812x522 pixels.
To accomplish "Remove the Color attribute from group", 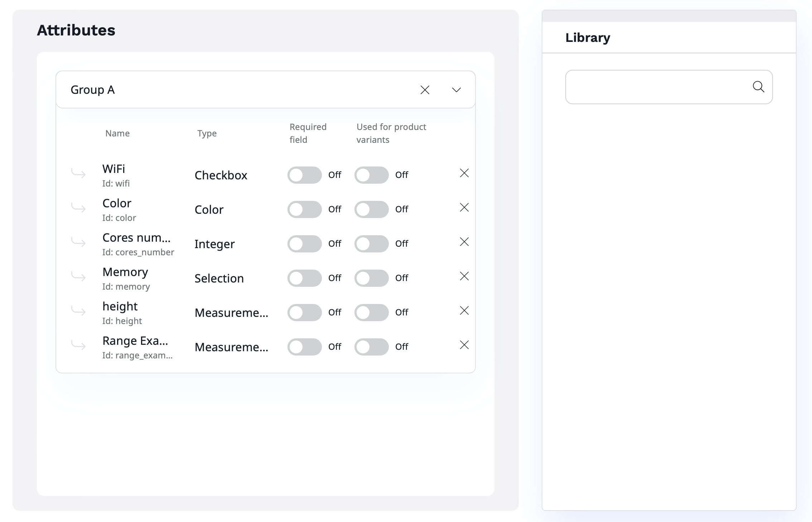I will [464, 208].
